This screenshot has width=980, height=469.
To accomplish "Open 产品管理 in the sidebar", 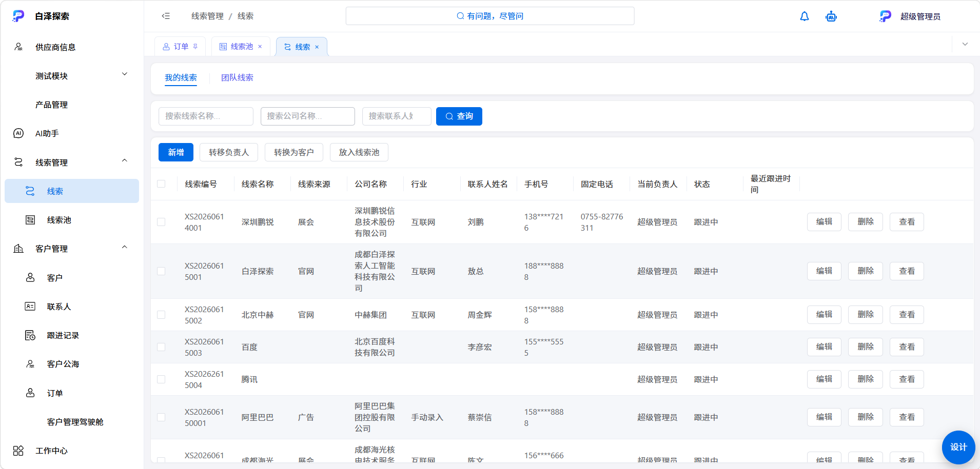I will (x=51, y=105).
